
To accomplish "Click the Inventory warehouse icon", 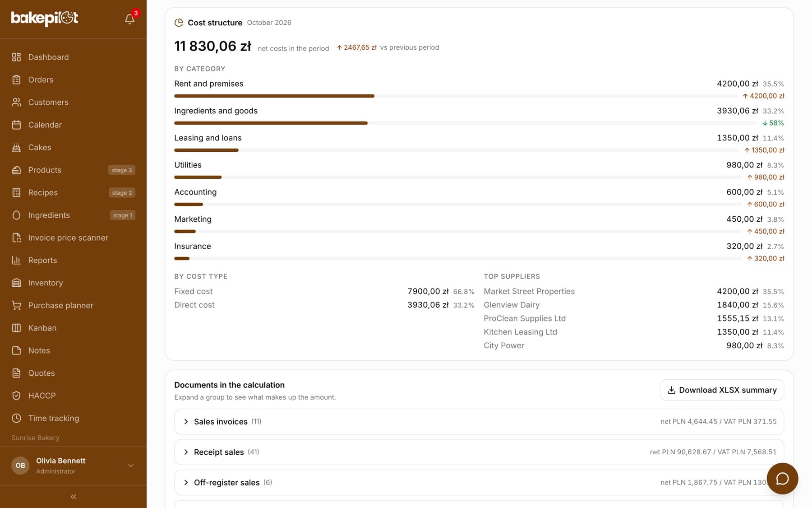I will coord(17,283).
